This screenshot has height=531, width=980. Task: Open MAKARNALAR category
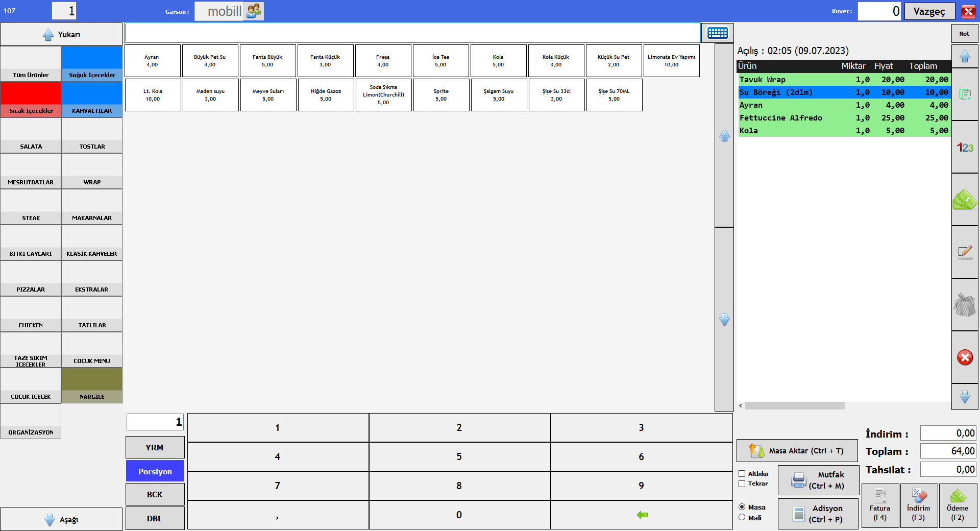click(x=92, y=207)
